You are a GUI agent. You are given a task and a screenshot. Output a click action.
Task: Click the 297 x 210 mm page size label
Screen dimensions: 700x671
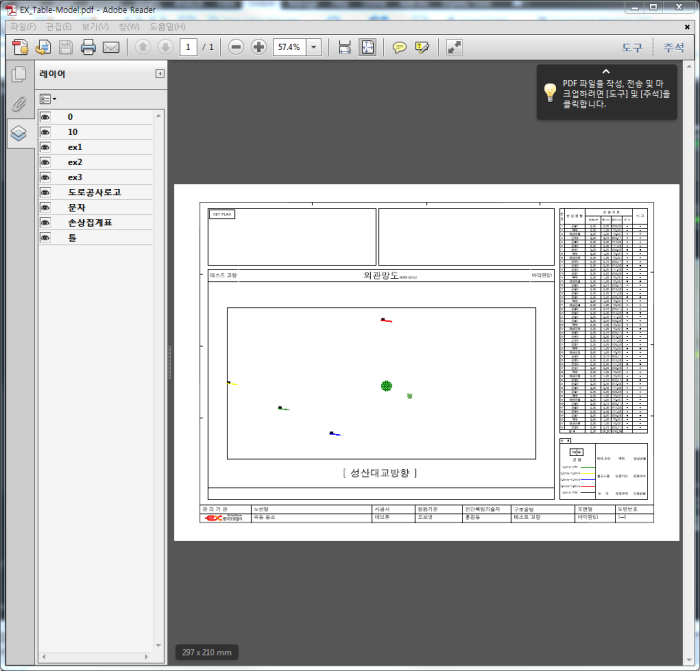207,652
